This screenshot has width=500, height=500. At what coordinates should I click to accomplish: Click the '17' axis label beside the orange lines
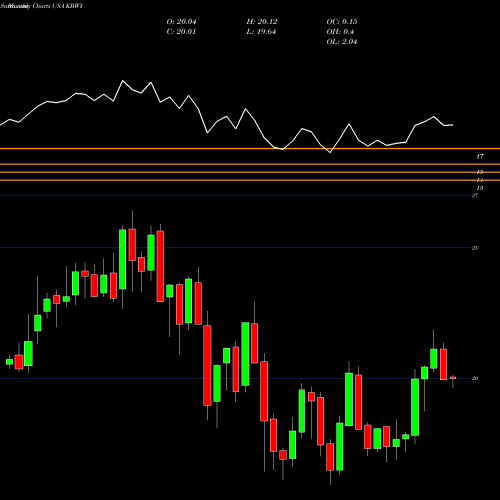[x=480, y=156]
